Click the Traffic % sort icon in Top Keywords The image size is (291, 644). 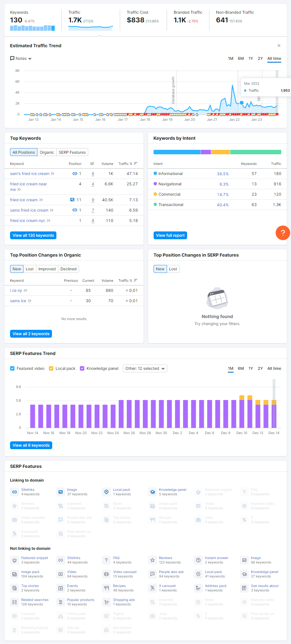click(136, 164)
